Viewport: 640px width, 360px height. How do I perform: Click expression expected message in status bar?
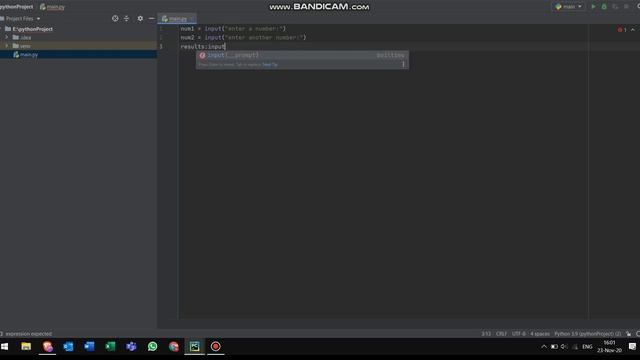tap(29, 333)
